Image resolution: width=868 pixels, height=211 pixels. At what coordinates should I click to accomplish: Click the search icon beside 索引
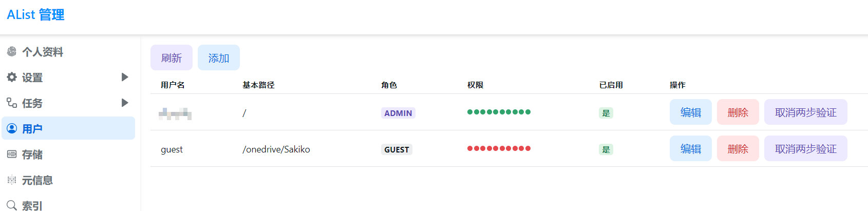pos(12,205)
